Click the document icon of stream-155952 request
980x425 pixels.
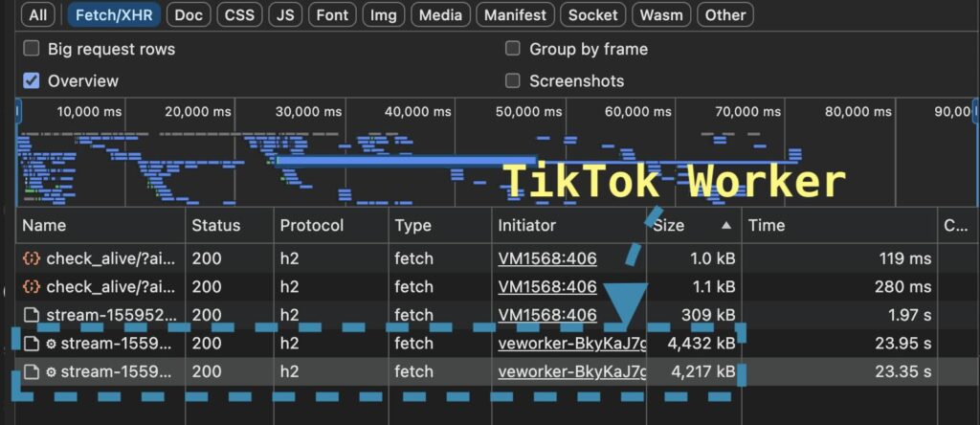(x=32, y=315)
